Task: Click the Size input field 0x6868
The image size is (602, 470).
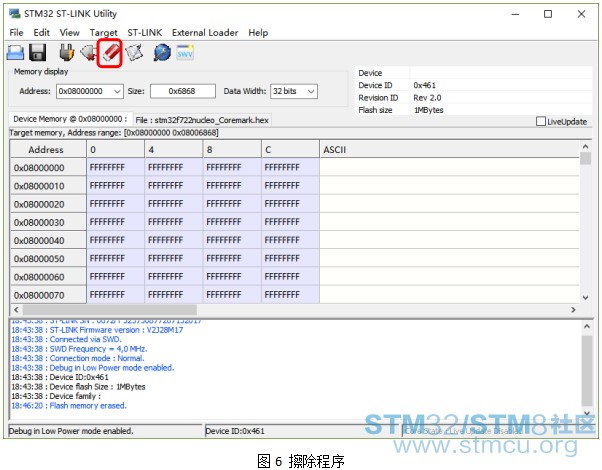Action: (183, 91)
